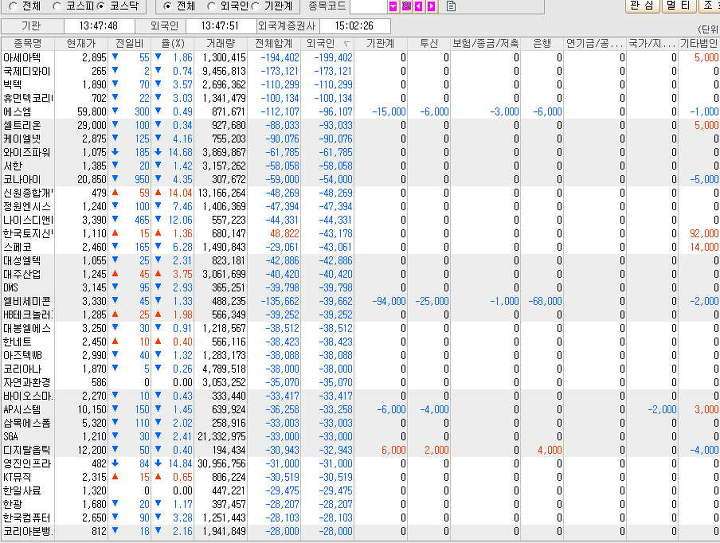Screen dimensions: 720x543
Task: Select the 코나아이 stock row name
Action: [22, 179]
